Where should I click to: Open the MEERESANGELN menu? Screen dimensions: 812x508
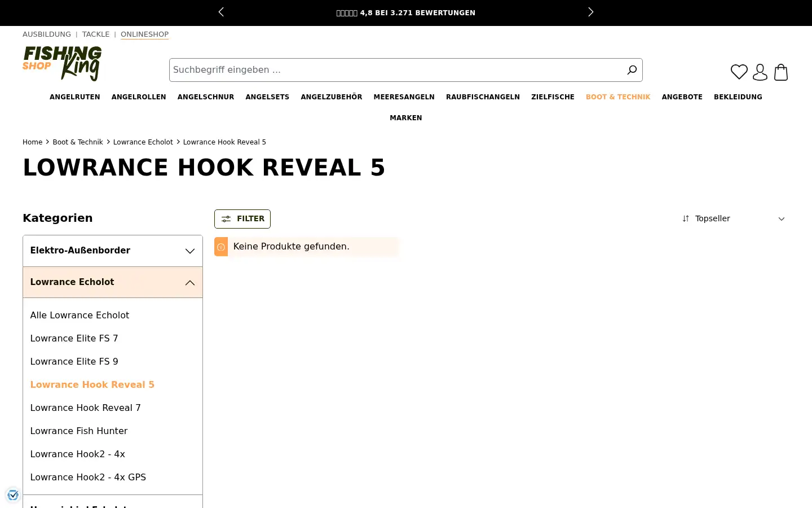pyautogui.click(x=404, y=97)
